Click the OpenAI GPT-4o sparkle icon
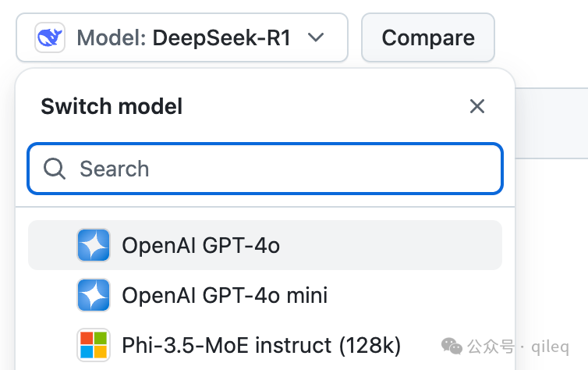The image size is (588, 370). pos(94,245)
